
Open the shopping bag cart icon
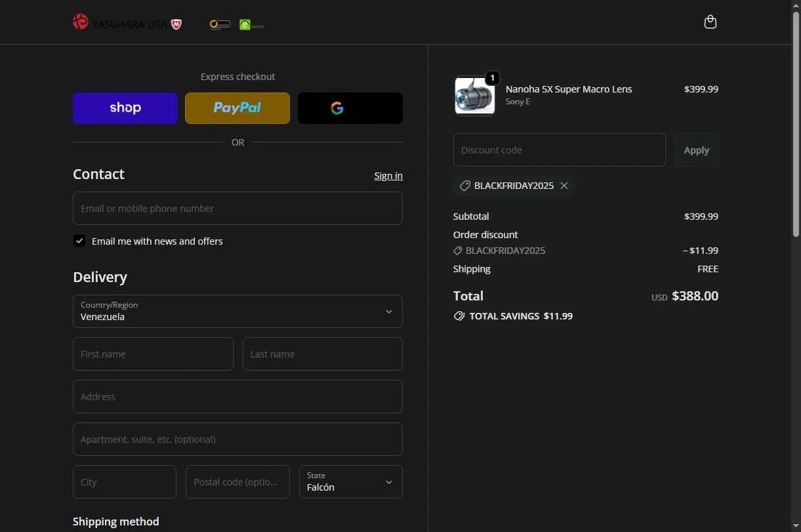[710, 22]
